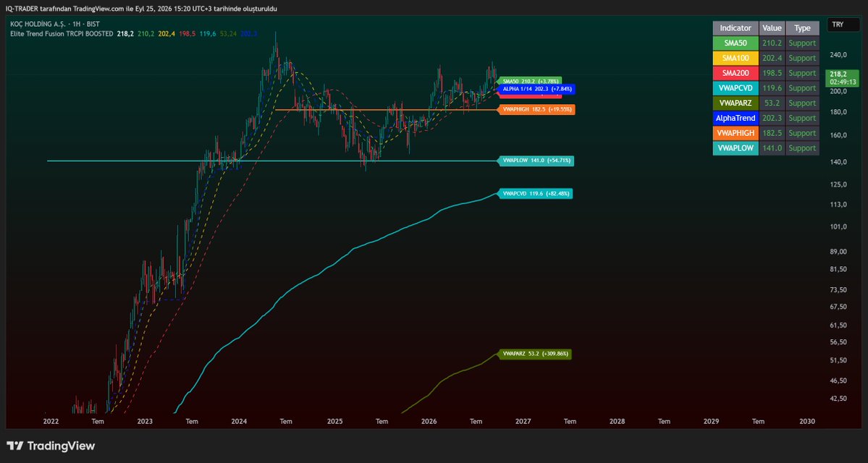
Task: Click the green SMA50 210.2 chart label
Action: coord(531,81)
